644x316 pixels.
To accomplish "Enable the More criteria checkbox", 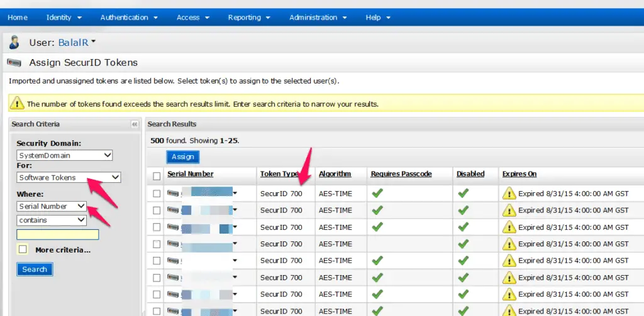I will click(x=23, y=249).
